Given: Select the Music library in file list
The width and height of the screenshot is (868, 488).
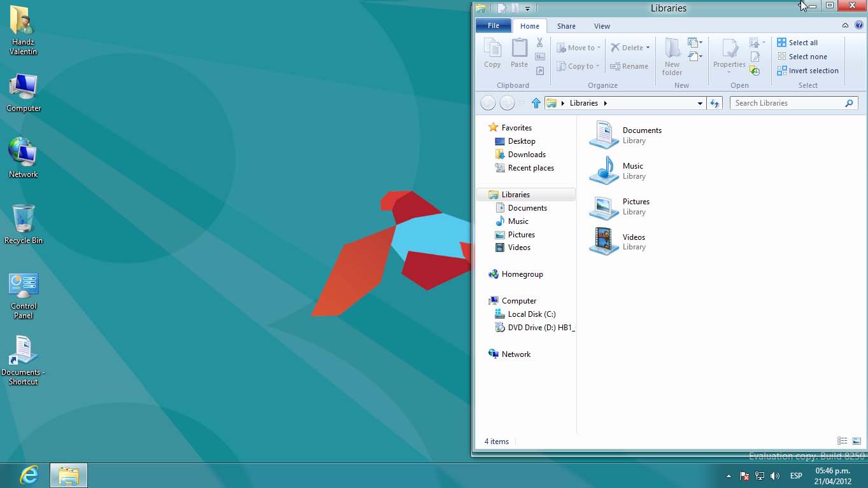Looking at the screenshot, I should (618, 171).
